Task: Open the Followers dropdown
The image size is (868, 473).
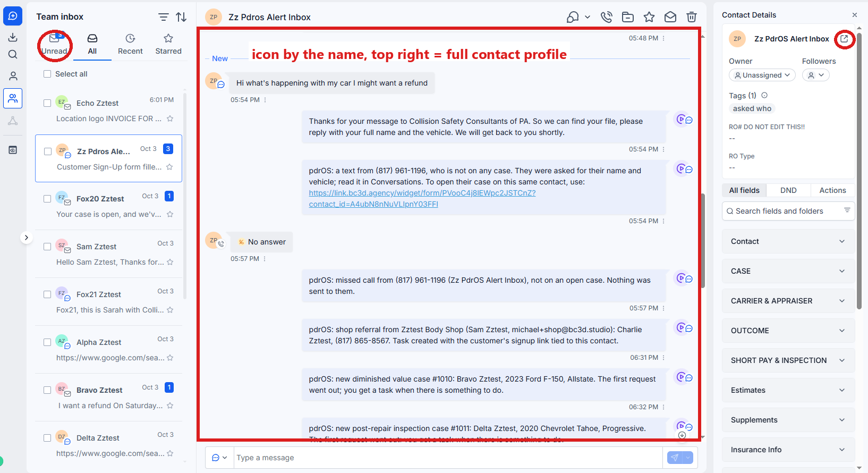Action: 816,75
